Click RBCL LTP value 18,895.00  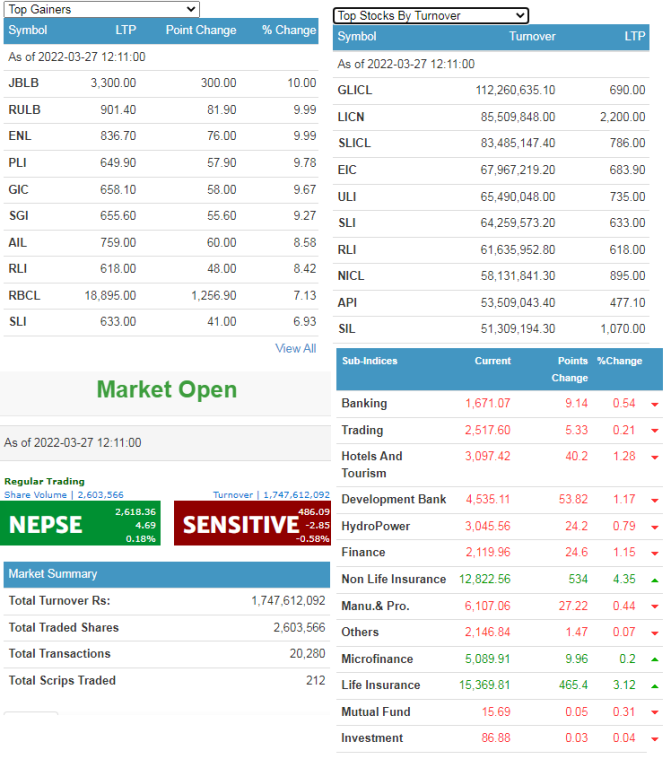110,295
